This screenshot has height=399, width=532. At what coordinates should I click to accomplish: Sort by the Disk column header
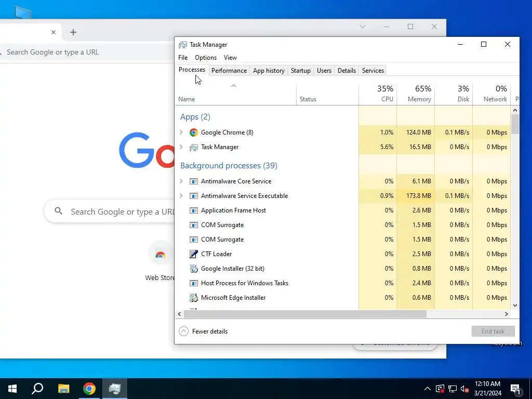point(454,94)
